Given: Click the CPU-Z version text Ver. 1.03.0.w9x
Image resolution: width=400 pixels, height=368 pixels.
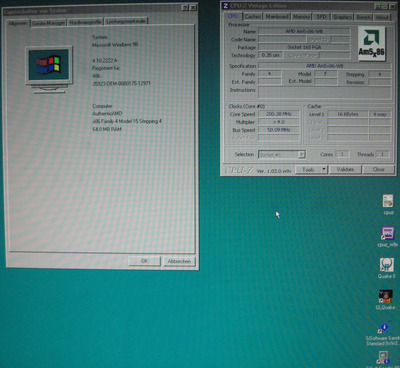Looking at the screenshot, I should (x=274, y=171).
